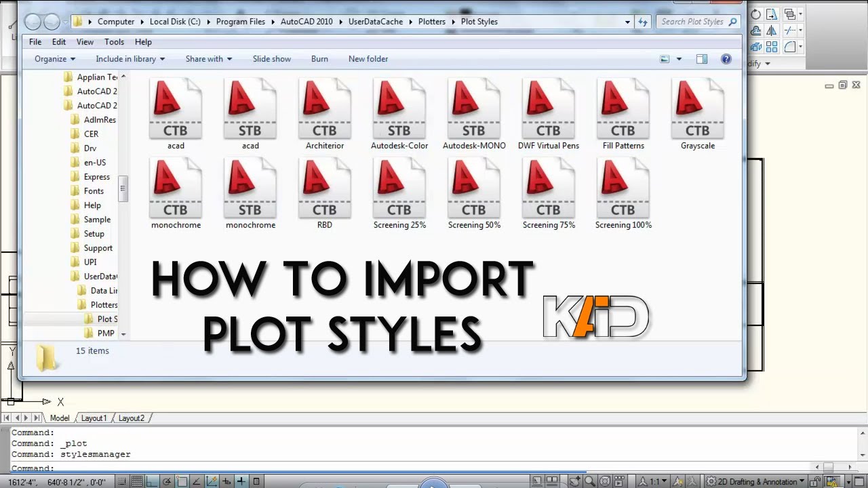This screenshot has width=868, height=488.
Task: Click the Fillet tool in AutoCAD ribbon
Action: pyautogui.click(x=790, y=47)
